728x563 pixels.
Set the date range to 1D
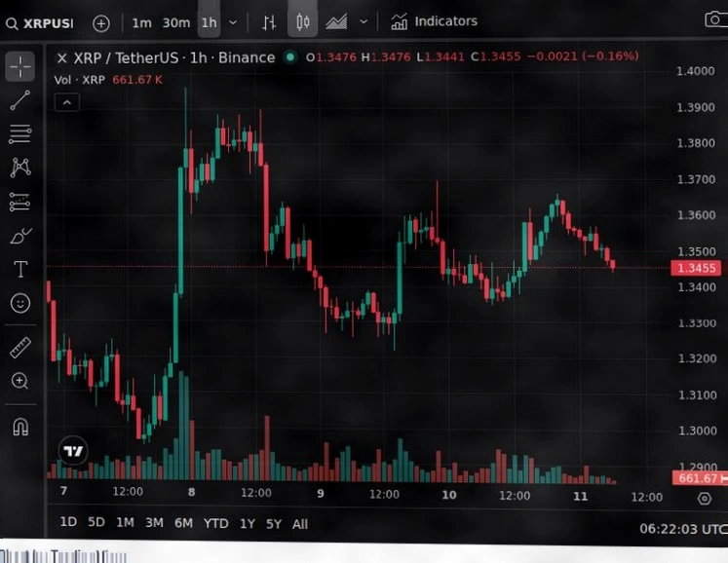click(68, 522)
